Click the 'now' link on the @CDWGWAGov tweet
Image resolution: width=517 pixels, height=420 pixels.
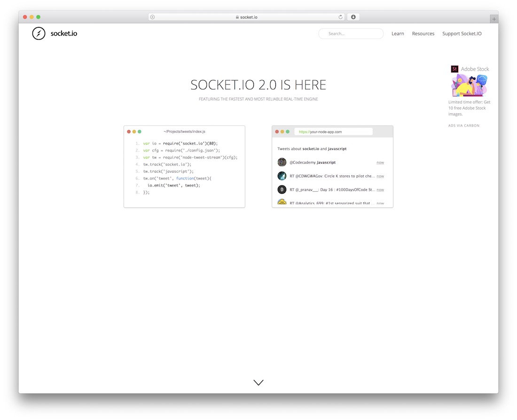tap(380, 176)
